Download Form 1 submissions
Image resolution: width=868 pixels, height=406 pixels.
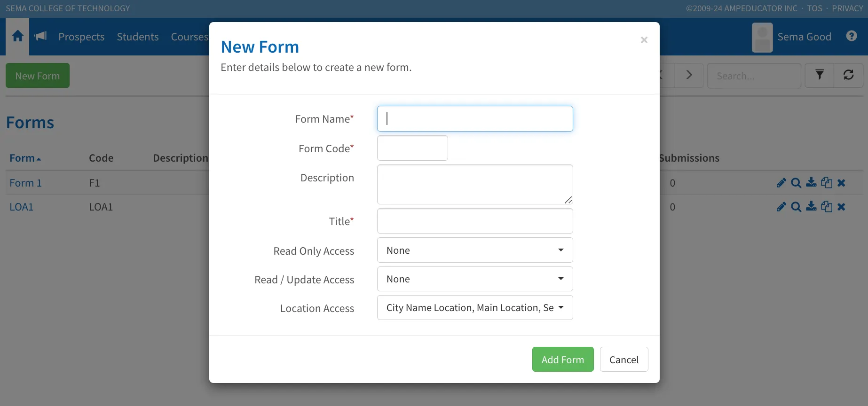tap(811, 182)
